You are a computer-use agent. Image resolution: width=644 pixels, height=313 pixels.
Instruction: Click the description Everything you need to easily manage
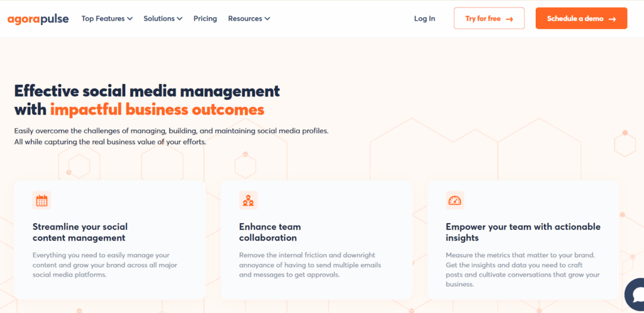pyautogui.click(x=105, y=265)
